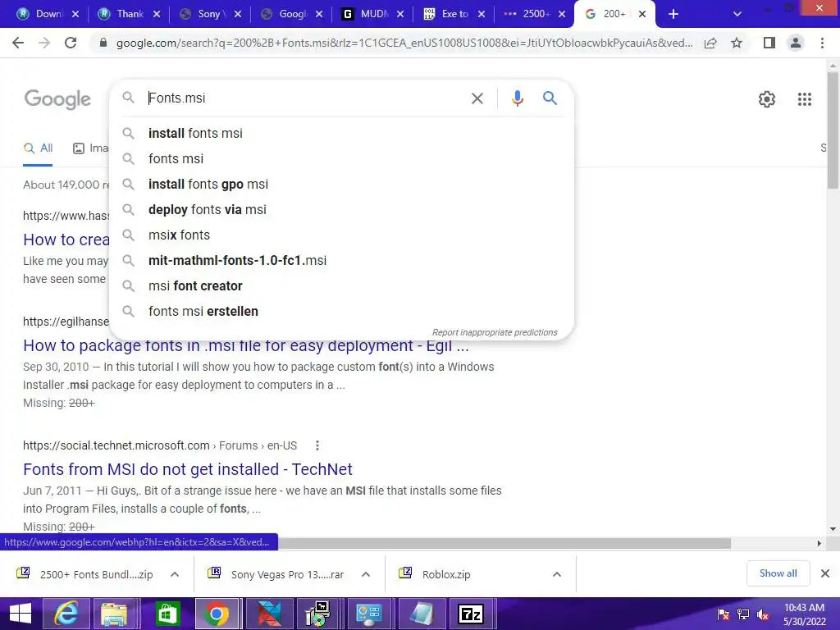Click the horizontal page scrollbar

click(x=504, y=543)
